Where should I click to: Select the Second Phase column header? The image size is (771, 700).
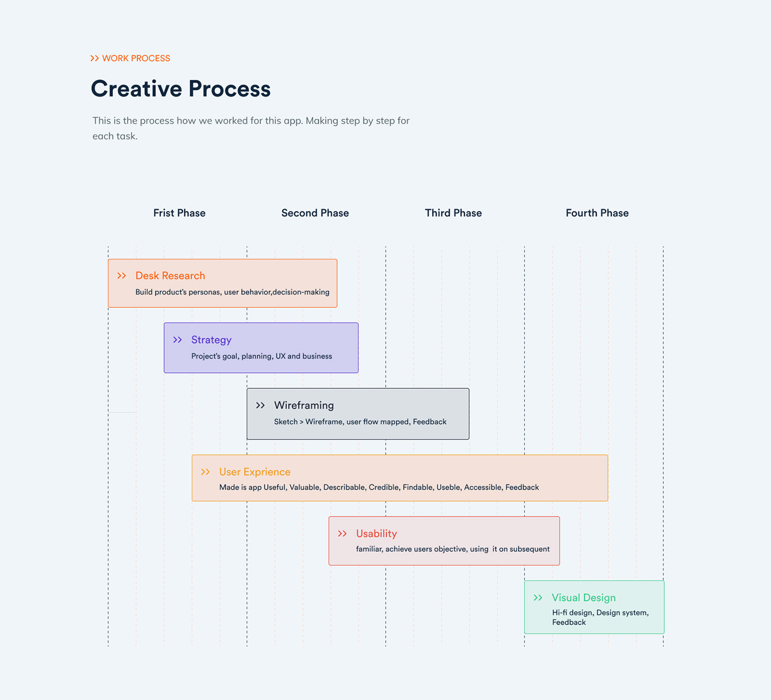(315, 213)
